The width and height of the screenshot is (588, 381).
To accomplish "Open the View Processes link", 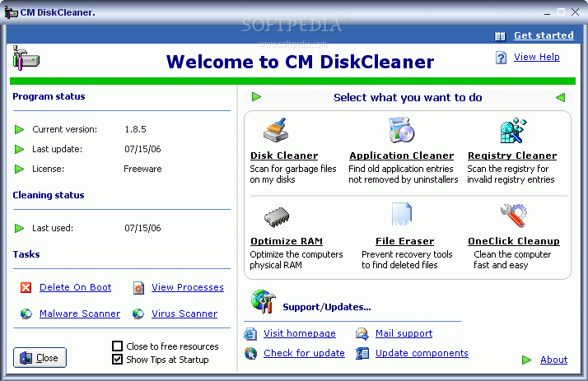I will click(188, 287).
